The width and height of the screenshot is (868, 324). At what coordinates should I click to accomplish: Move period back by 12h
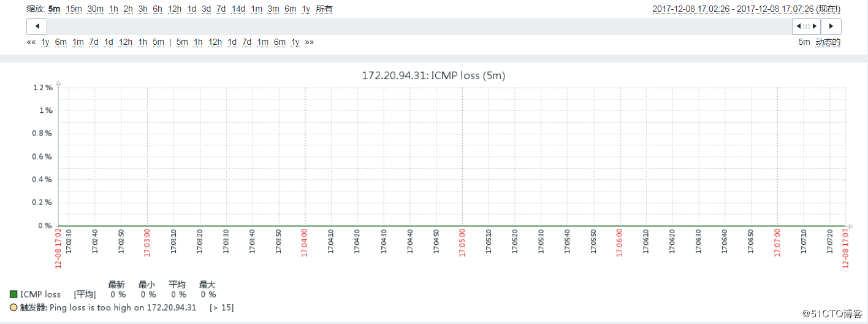(126, 42)
